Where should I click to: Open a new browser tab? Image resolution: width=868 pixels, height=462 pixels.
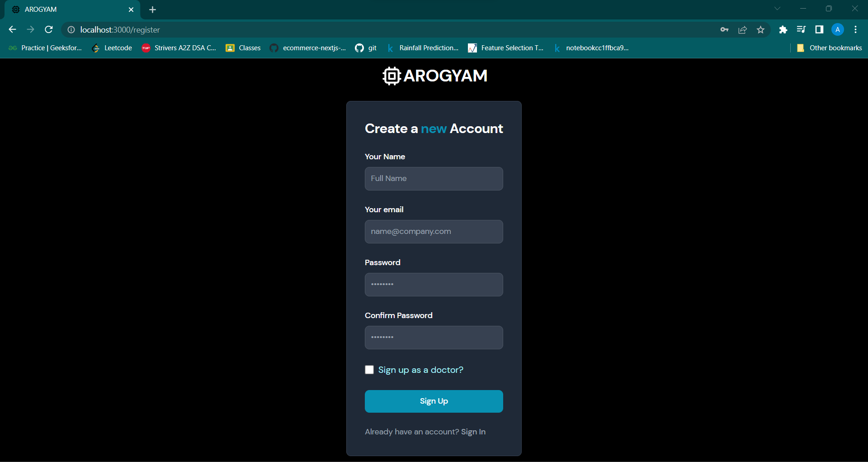[x=152, y=9]
